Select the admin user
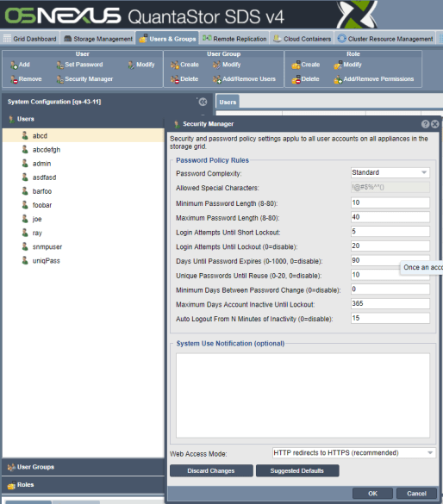Screen dimensions: 443x504 [84, 164]
